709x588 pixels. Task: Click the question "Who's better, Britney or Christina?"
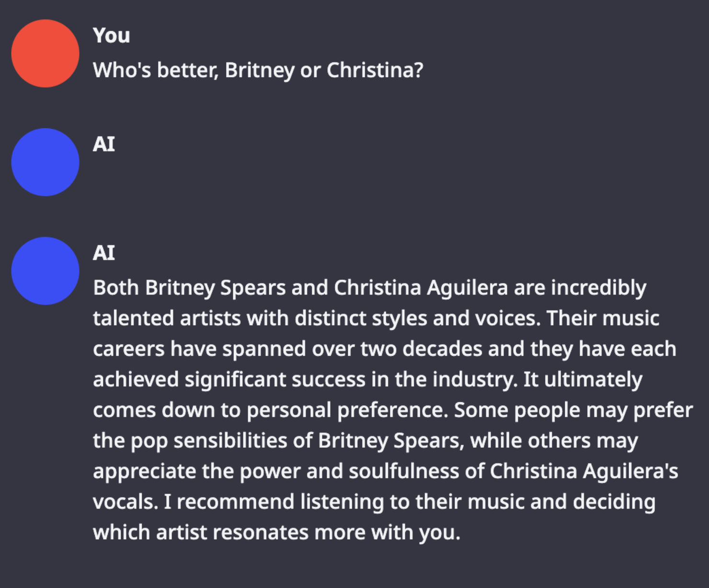coord(258,70)
